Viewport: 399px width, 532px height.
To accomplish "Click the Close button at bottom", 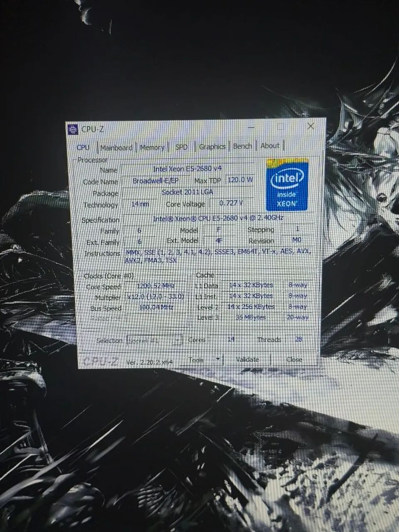I will [x=294, y=359].
